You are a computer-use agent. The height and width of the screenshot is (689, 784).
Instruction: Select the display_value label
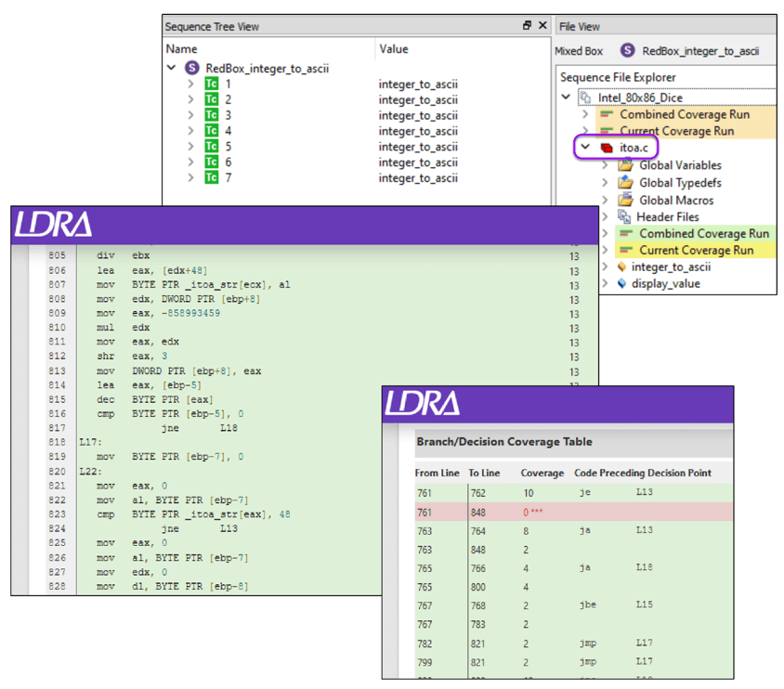click(x=665, y=284)
